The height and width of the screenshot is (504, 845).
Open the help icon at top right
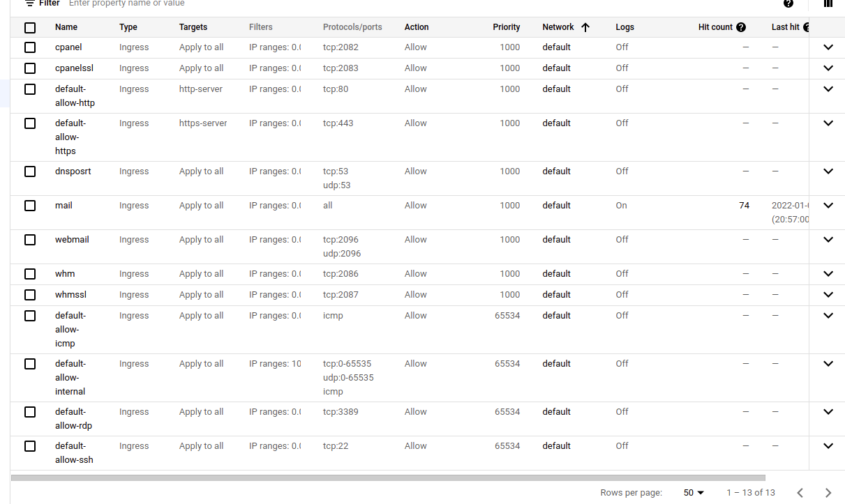[788, 3]
